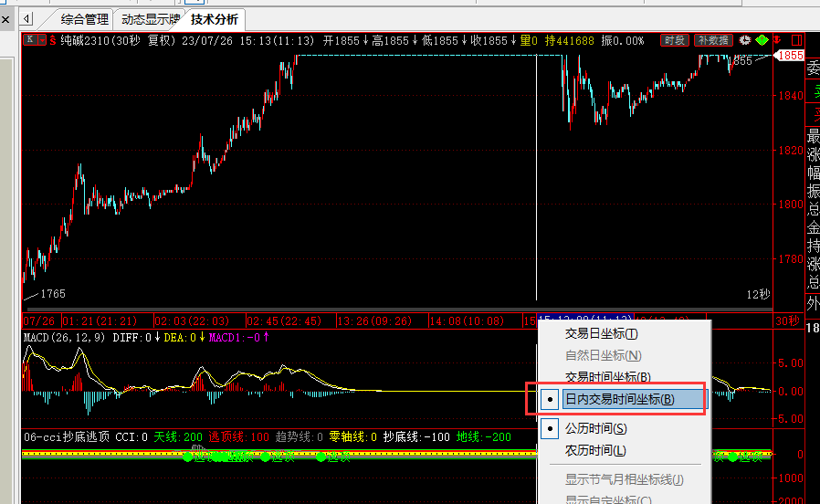Click the red 逃顶线:100 label
This screenshot has width=820, height=504.
pos(238,437)
